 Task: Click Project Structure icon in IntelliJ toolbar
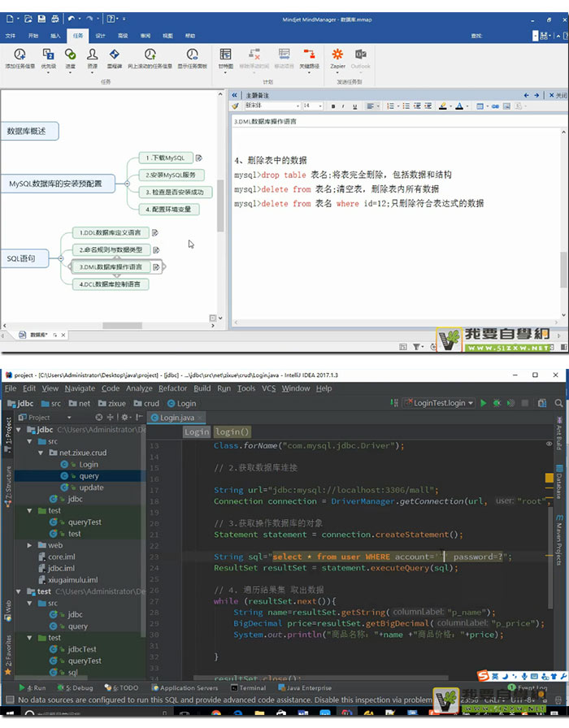tap(542, 403)
